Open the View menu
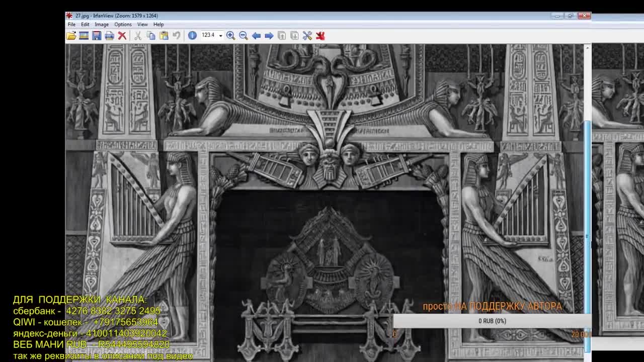The height and width of the screenshot is (362, 644). point(142,24)
